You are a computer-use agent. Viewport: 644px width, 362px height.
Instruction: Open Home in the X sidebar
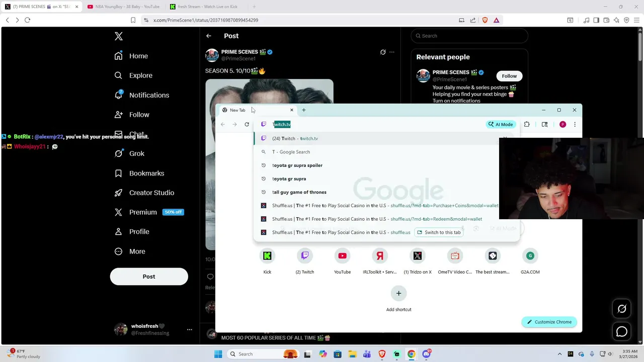tap(131, 56)
